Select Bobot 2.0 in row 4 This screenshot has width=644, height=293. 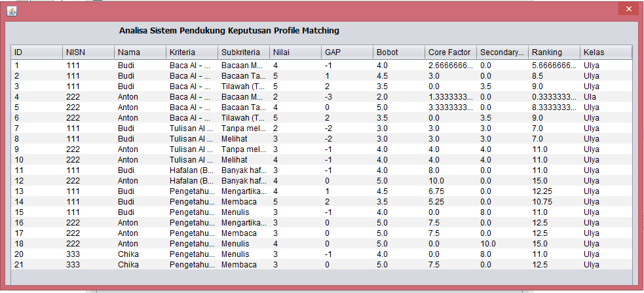pos(399,97)
